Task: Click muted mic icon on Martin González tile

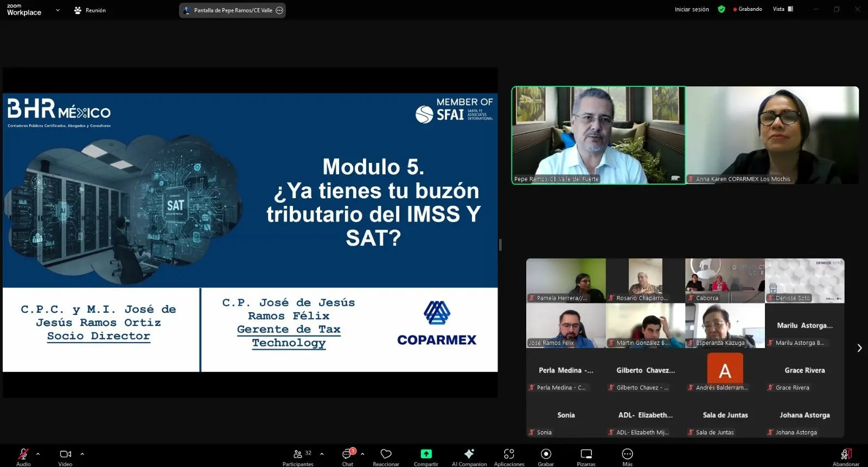Action: pyautogui.click(x=611, y=343)
